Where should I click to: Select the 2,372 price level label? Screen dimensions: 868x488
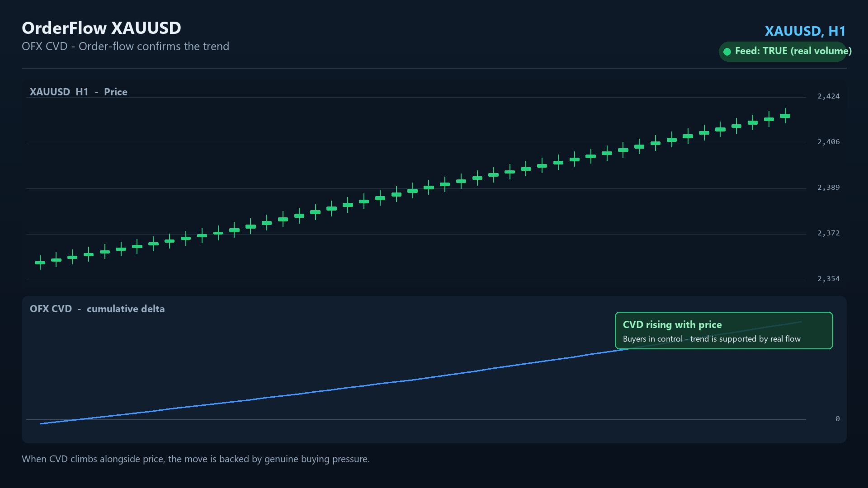[x=828, y=233]
